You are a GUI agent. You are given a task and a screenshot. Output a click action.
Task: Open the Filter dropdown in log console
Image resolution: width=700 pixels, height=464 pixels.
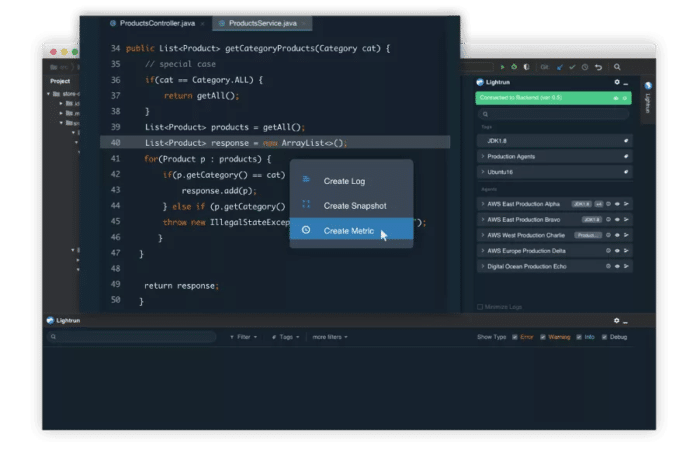[244, 337]
